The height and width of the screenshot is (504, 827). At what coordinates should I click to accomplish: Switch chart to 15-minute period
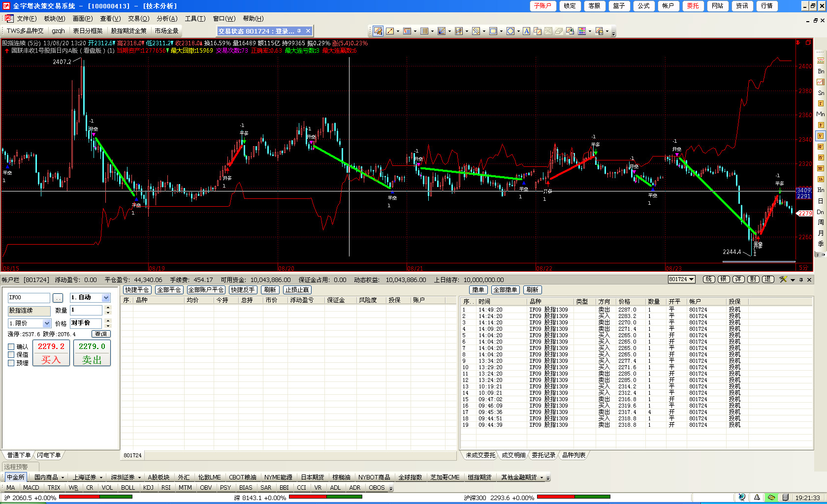(821, 157)
